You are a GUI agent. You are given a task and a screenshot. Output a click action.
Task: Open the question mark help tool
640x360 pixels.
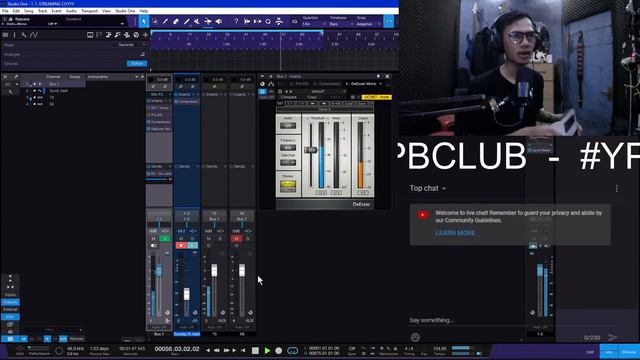click(x=236, y=22)
